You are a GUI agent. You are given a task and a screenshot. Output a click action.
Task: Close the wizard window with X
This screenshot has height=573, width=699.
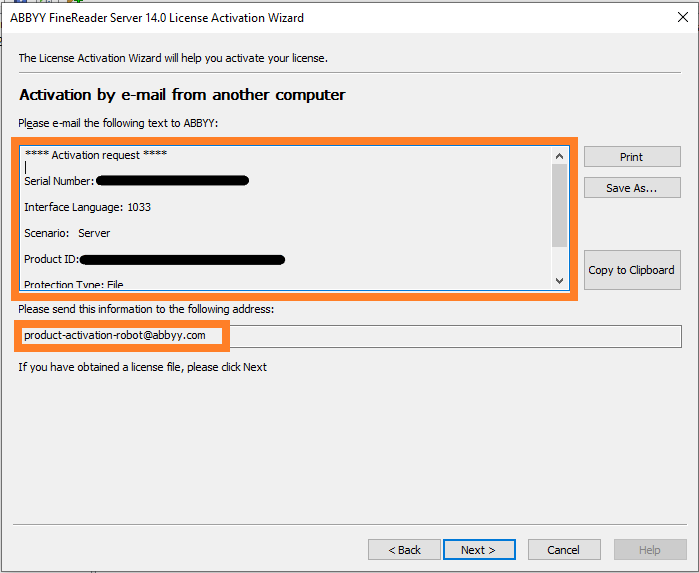(683, 17)
